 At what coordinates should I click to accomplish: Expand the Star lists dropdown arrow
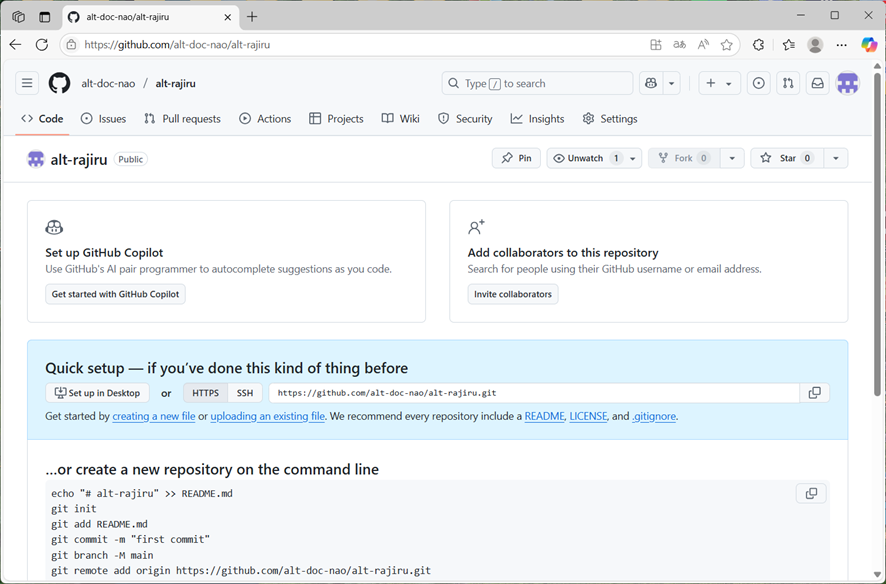click(x=836, y=158)
